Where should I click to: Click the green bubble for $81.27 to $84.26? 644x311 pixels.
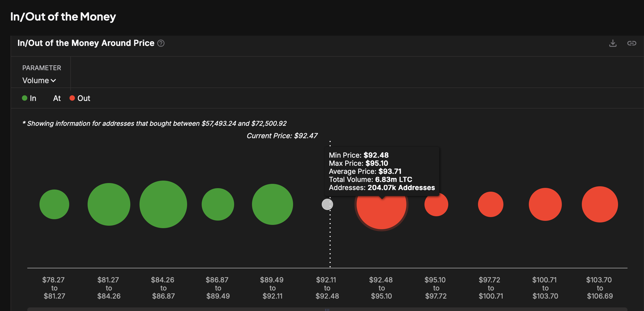(109, 204)
